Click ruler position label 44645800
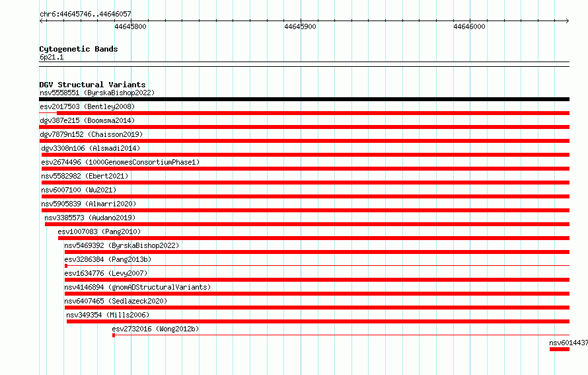Viewport: 588px width, 375px height. click(131, 26)
